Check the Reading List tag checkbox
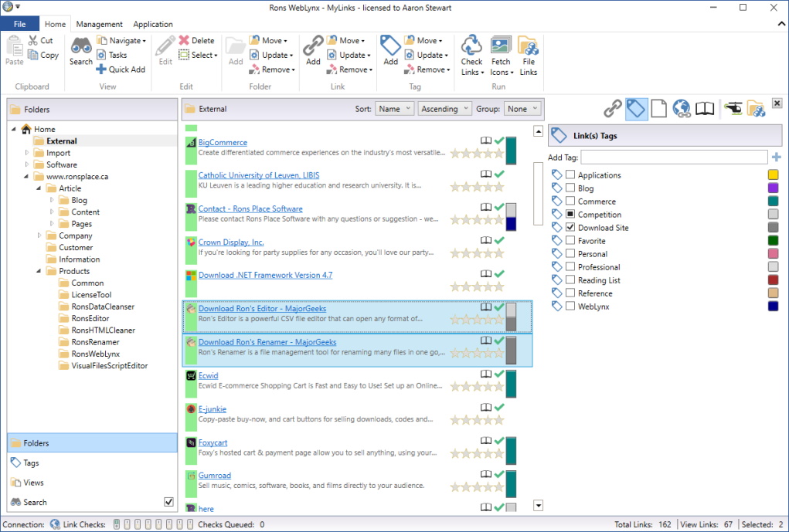 click(x=570, y=280)
